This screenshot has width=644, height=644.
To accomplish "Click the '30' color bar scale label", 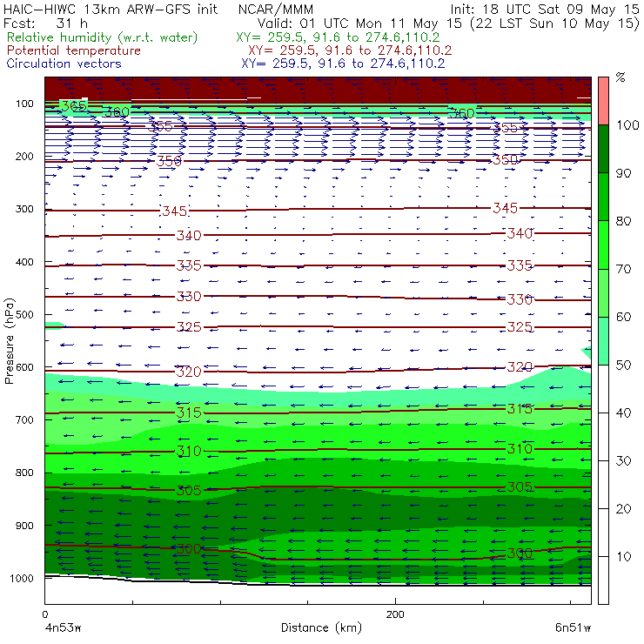I will (623, 461).
